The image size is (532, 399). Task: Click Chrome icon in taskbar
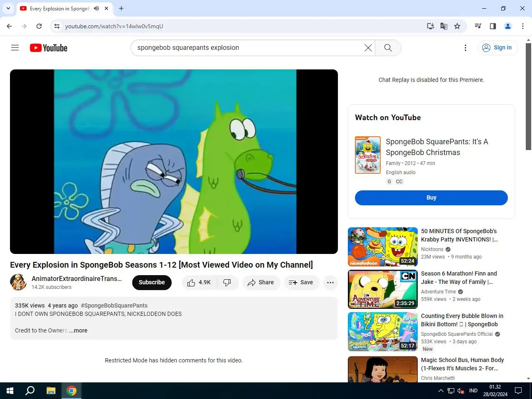click(x=71, y=391)
